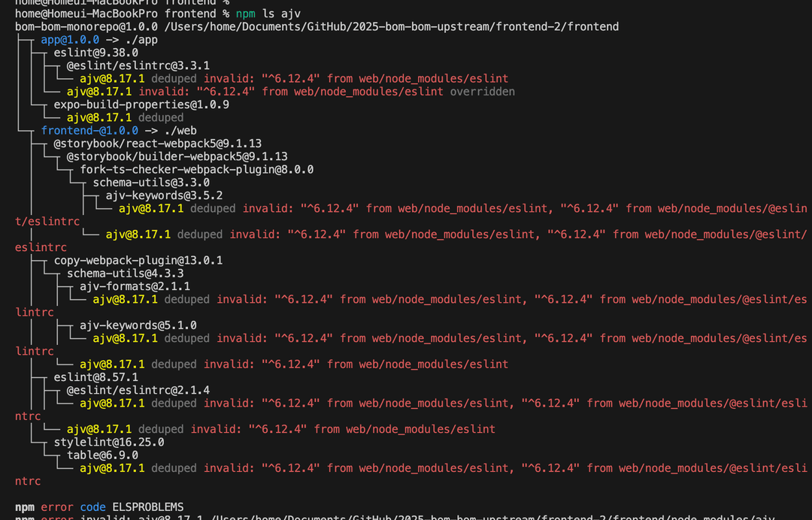Screen dimensions: 812x520
Task: Click the 'eslint@8.57.1' tree row
Action: [95, 377]
